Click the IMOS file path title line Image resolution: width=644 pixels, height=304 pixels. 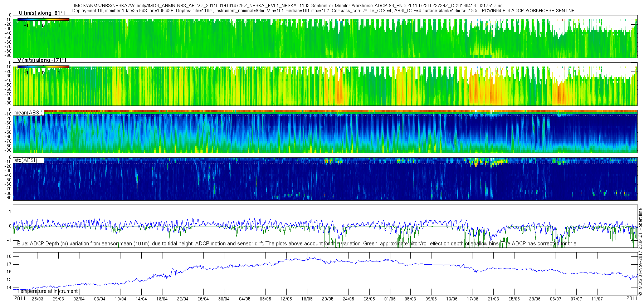[288, 6]
